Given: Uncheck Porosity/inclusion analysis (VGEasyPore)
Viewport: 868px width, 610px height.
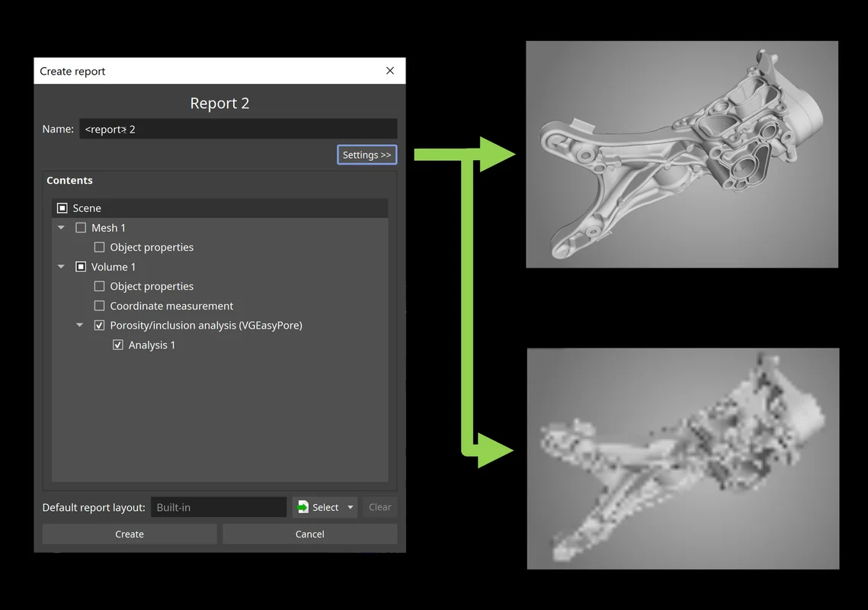Looking at the screenshot, I should click(x=99, y=326).
